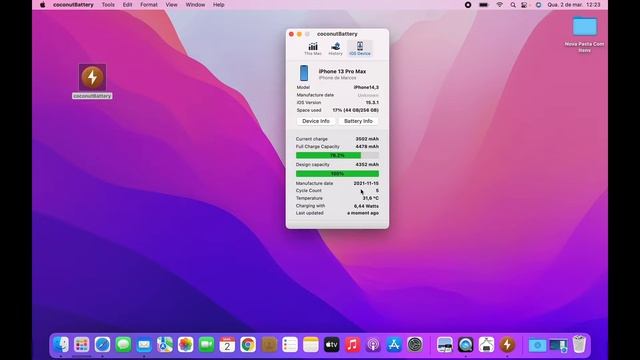The height and width of the screenshot is (360, 640).
Task: Open Maps from the Dock
Action: [165, 345]
